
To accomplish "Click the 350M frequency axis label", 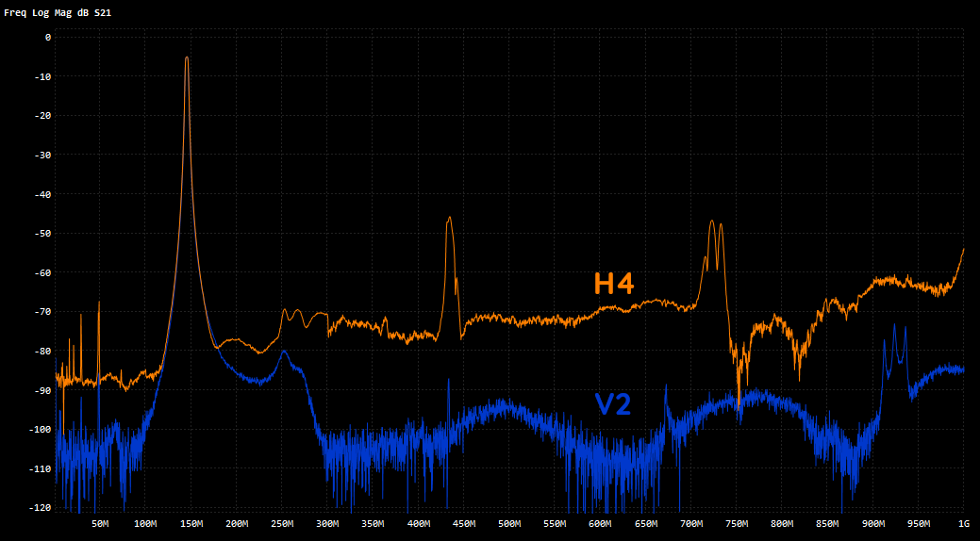I will (374, 523).
